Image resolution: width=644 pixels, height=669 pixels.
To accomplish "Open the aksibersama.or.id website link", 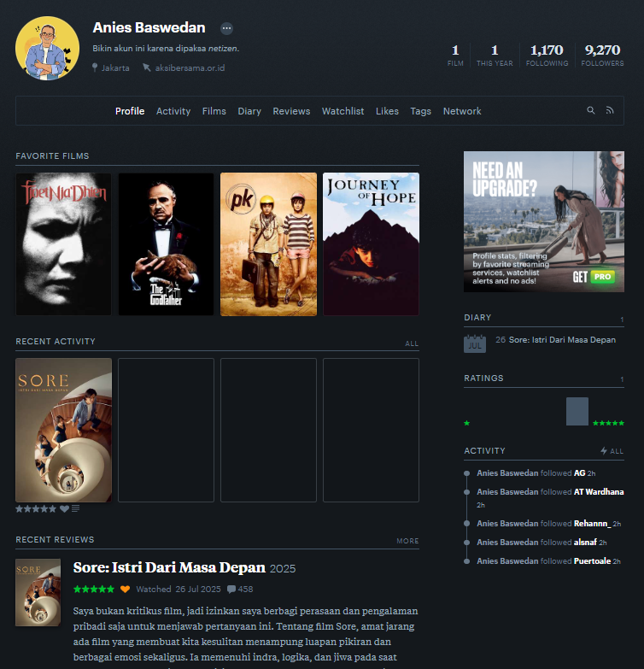I will tap(190, 67).
